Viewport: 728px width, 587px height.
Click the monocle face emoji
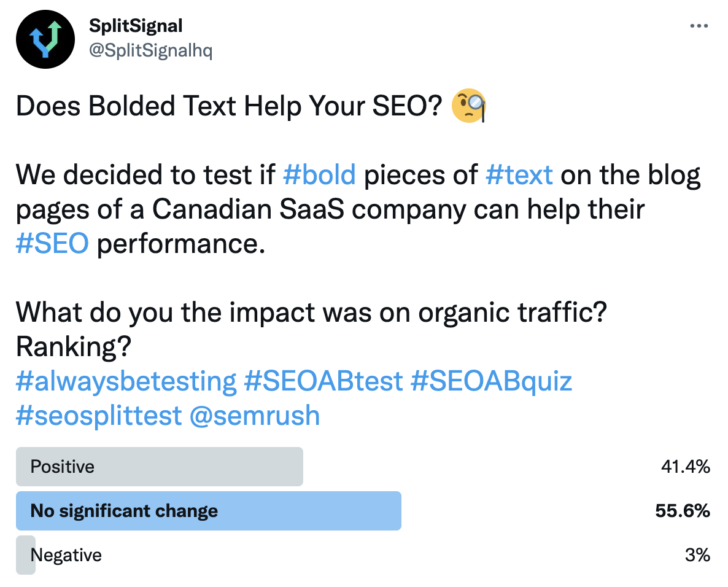[469, 106]
